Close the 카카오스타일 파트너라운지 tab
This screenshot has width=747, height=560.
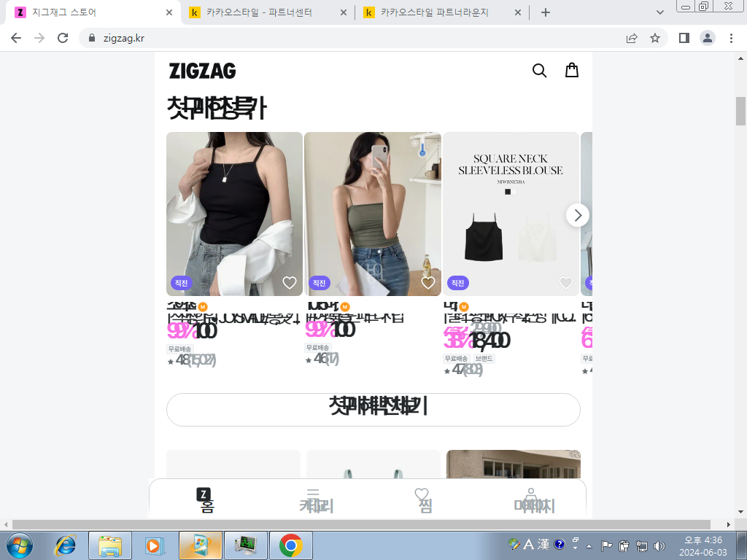[x=518, y=12]
